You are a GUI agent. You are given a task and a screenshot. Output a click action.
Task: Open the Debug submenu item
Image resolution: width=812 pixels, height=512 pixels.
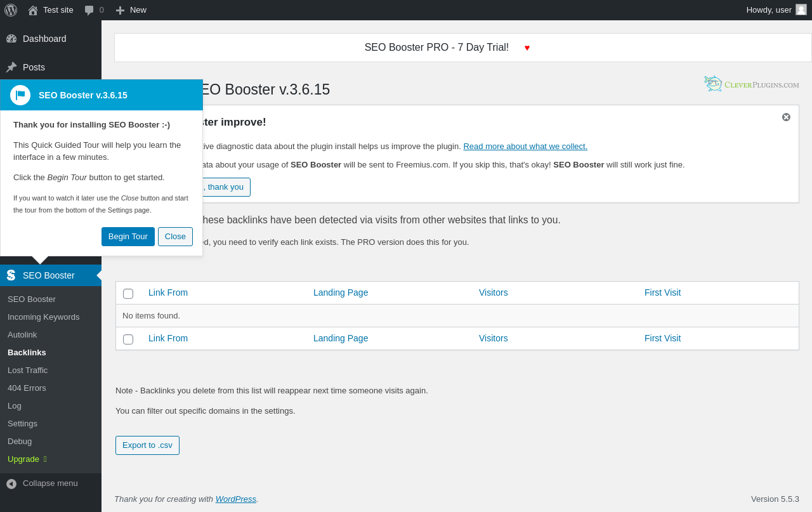point(20,442)
